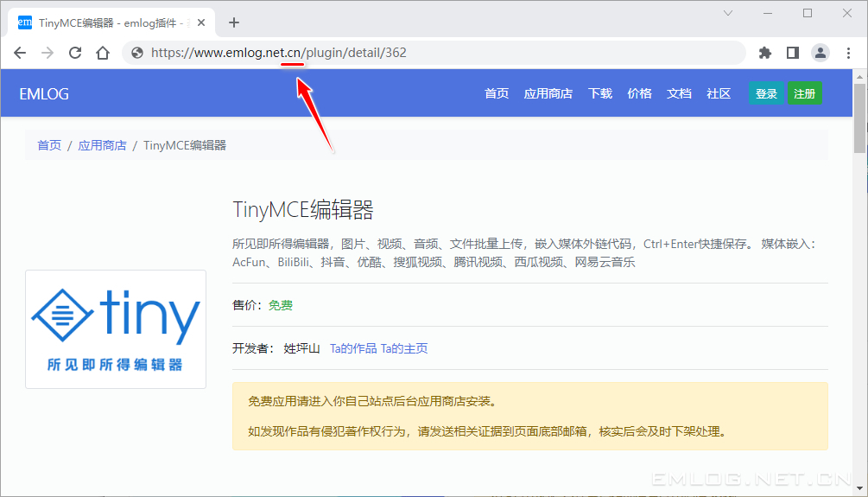Image resolution: width=868 pixels, height=497 pixels.
Task: Click the 免费 price text
Action: (x=281, y=305)
